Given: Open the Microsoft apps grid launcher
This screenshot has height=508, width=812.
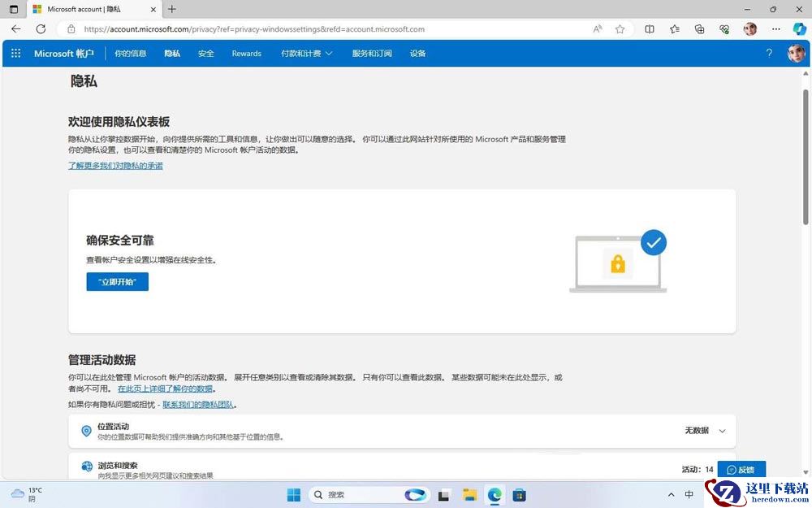Looking at the screenshot, I should pos(15,54).
